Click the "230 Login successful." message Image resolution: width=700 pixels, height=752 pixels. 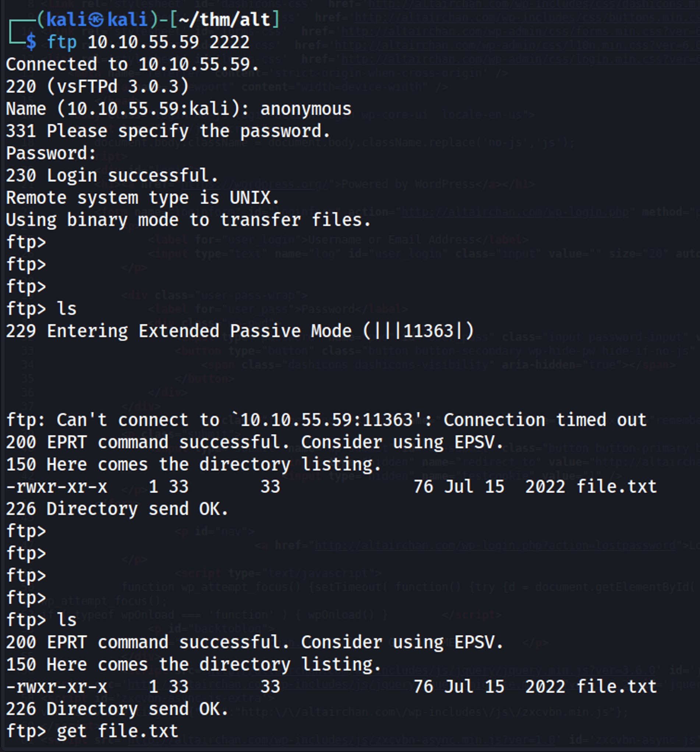coord(112,176)
